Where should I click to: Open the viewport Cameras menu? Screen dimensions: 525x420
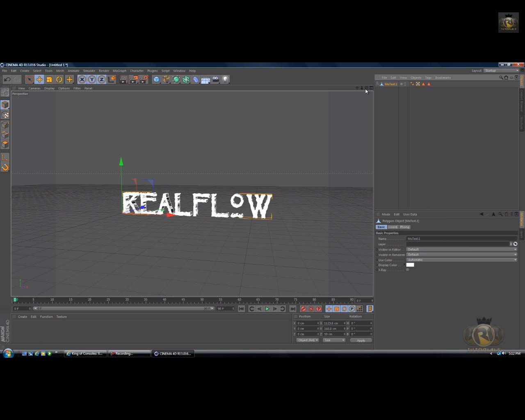(34, 88)
